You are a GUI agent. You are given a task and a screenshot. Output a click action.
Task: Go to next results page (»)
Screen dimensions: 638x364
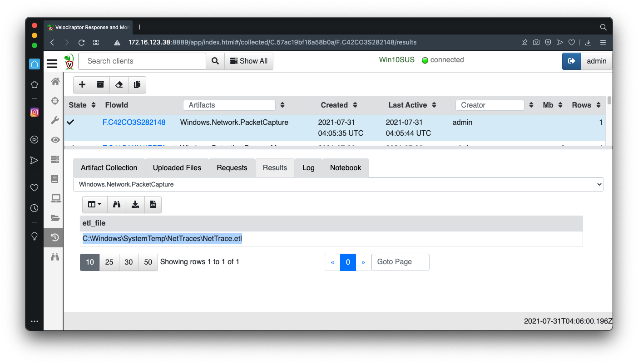coord(363,262)
